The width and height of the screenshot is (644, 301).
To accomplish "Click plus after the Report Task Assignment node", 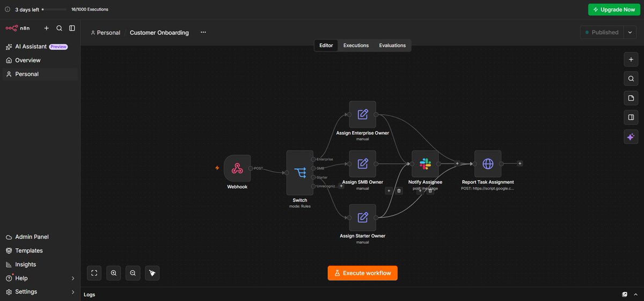I will (519, 163).
